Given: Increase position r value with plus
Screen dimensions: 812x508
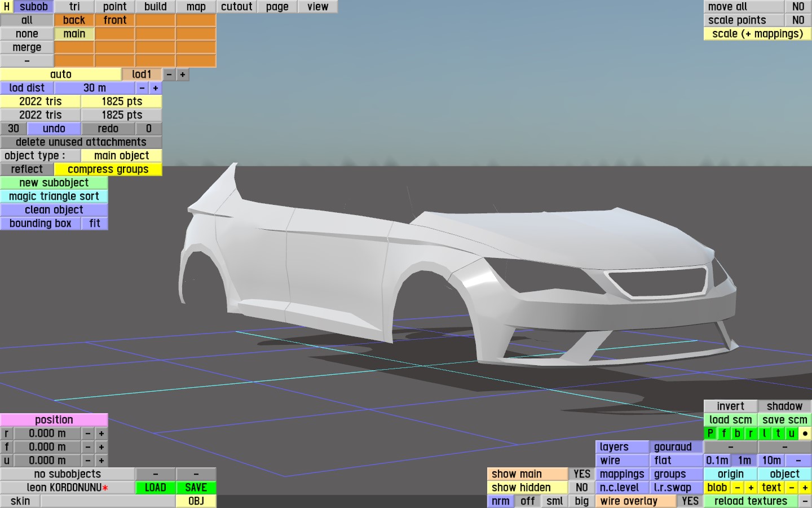Looking at the screenshot, I should 101,433.
